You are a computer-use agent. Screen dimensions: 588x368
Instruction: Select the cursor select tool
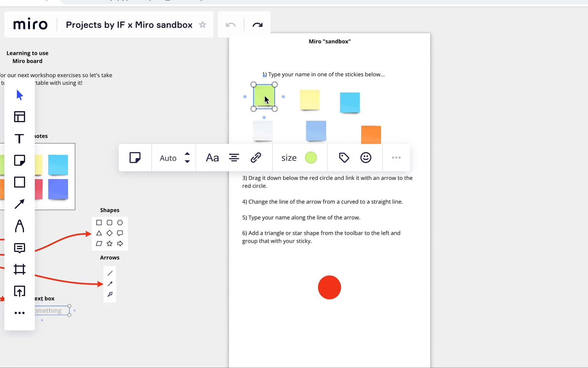coord(19,95)
